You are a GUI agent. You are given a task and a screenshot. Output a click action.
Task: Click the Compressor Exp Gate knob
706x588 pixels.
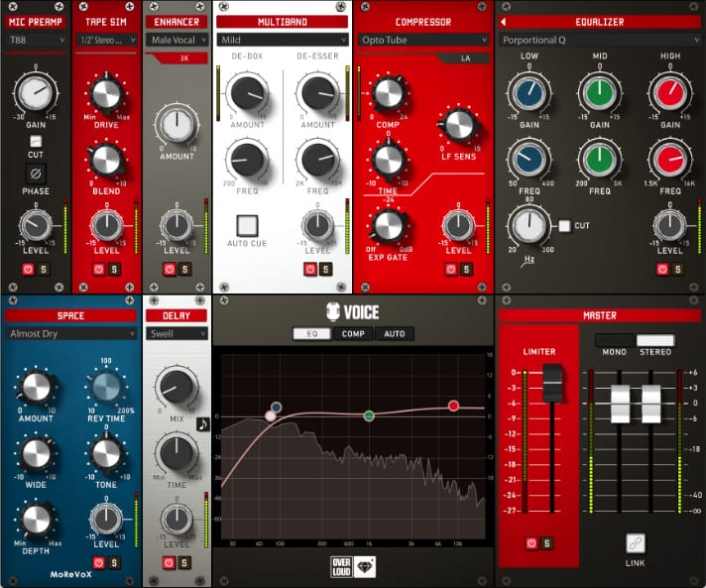(x=388, y=225)
